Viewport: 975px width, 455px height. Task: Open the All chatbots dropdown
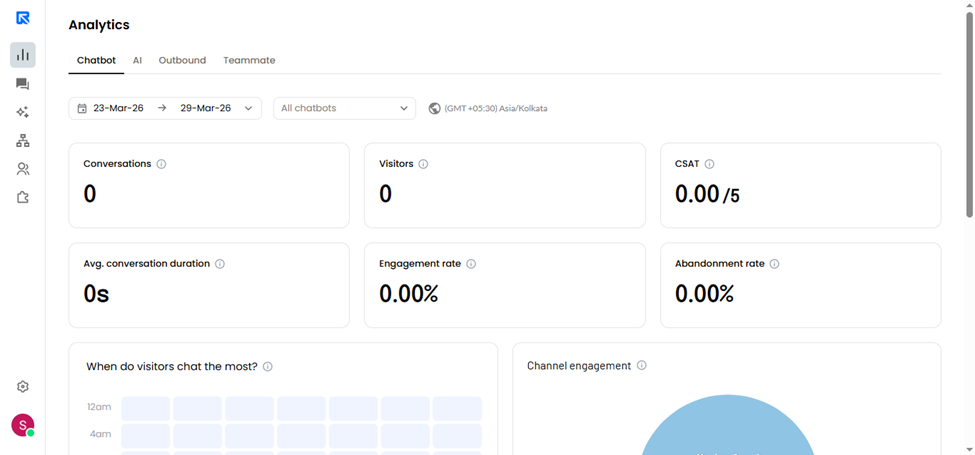click(344, 108)
